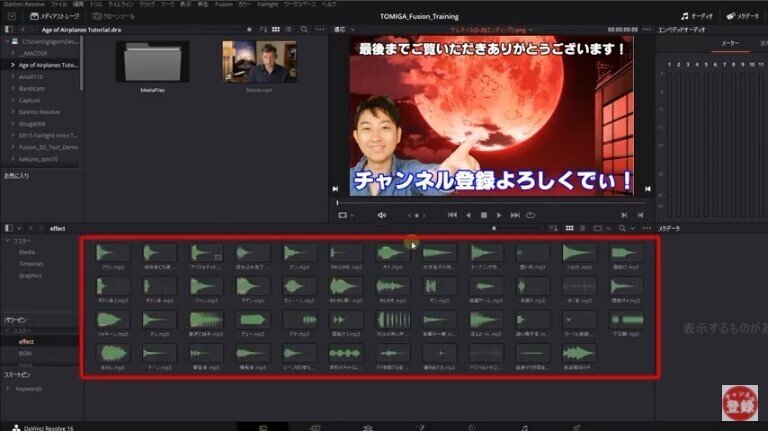This screenshot has width=769, height=433.
Task: Open the ワークスペース menu
Action: click(x=300, y=4)
